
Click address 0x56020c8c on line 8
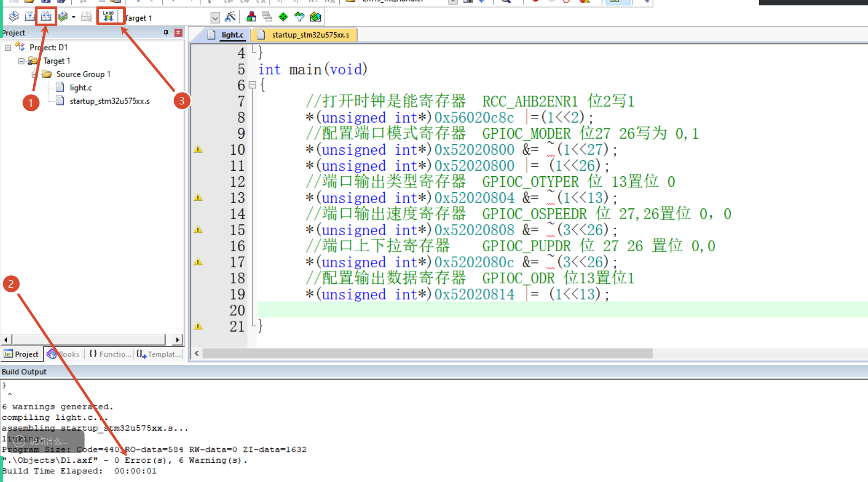tap(474, 118)
